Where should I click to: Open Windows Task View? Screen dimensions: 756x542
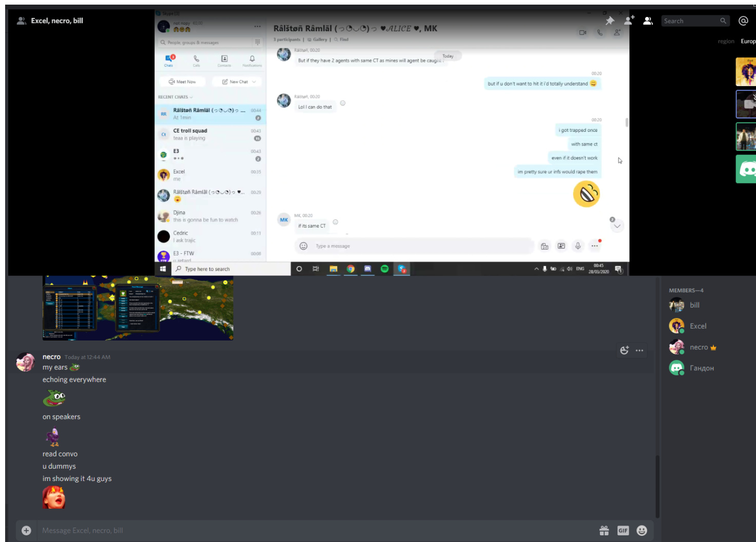click(316, 269)
